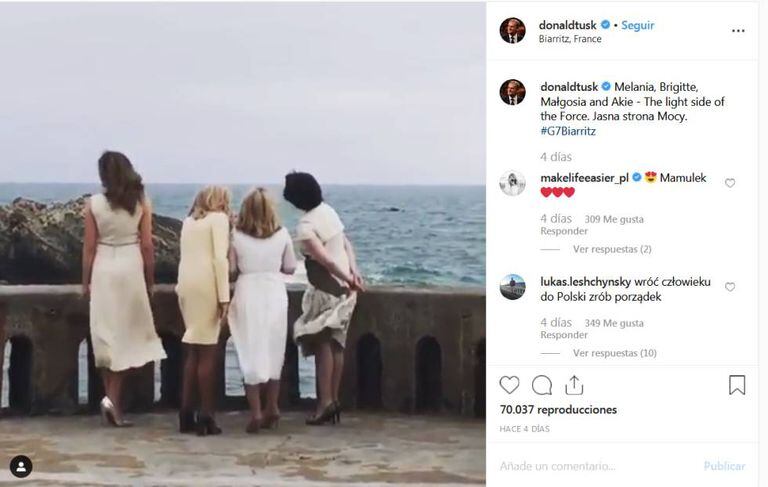
Task: Expand Ver respuestas (2) replies
Action: [611, 249]
